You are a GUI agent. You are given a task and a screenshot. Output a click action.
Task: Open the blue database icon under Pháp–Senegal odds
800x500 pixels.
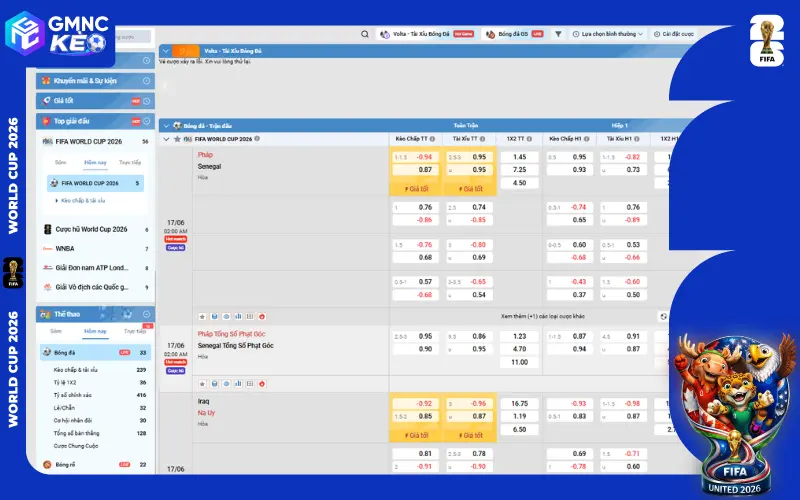[x=215, y=316]
